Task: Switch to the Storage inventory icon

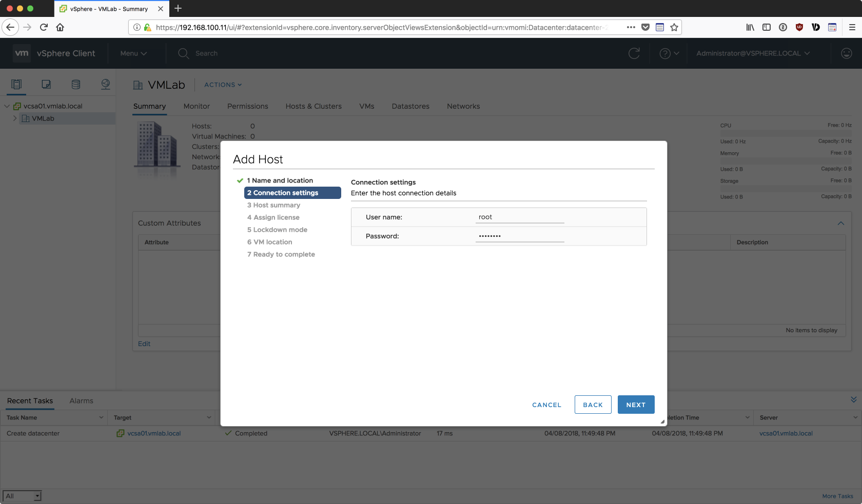Action: pos(76,85)
